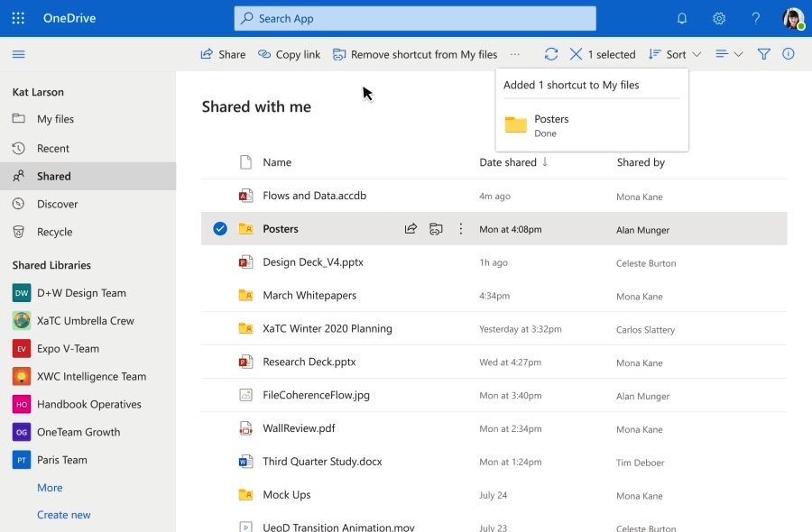The width and height of the screenshot is (812, 532).
Task: Open the view layout chevron dropdown
Action: click(727, 54)
